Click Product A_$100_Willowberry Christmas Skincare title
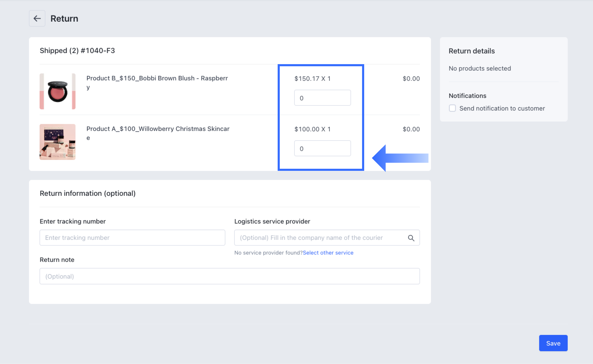The width and height of the screenshot is (593, 364). click(x=158, y=129)
